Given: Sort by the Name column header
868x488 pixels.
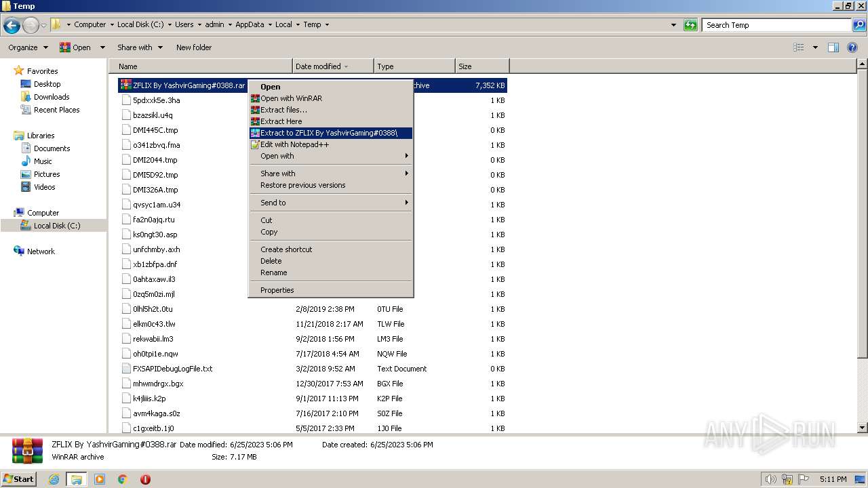Looking at the screenshot, I should (x=201, y=66).
